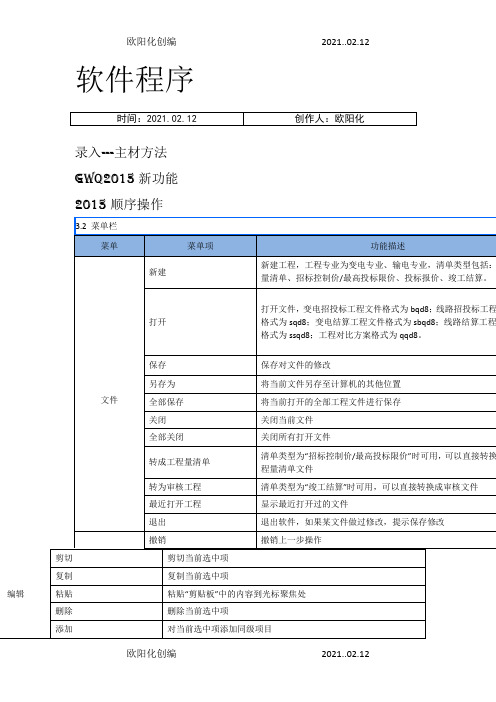This screenshot has width=496, height=702.
Task: Click the description starting 新建工程，工程专业为变电专业
Action: [x=378, y=272]
